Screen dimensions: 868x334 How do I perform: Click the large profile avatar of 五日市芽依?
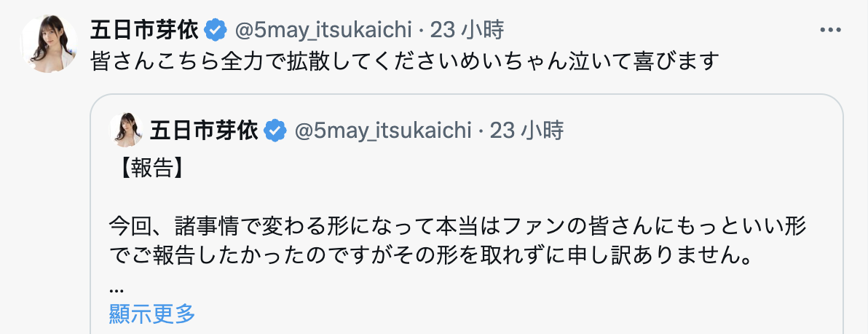pyautogui.click(x=49, y=44)
